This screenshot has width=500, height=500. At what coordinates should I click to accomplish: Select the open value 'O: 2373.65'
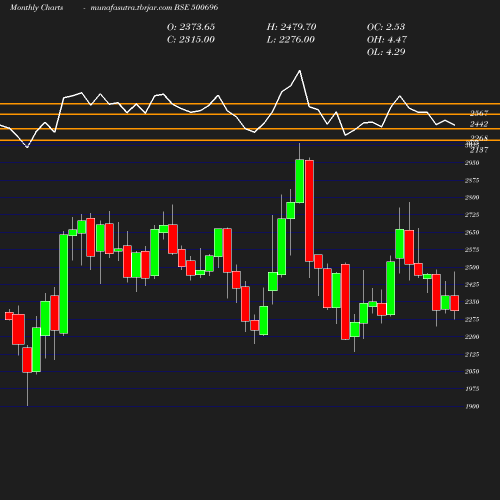(x=191, y=27)
